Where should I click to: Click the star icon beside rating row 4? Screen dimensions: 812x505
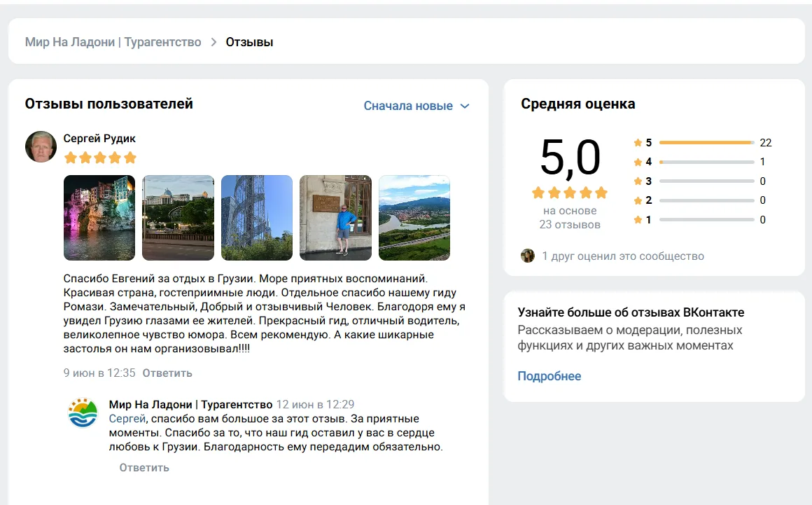click(638, 162)
